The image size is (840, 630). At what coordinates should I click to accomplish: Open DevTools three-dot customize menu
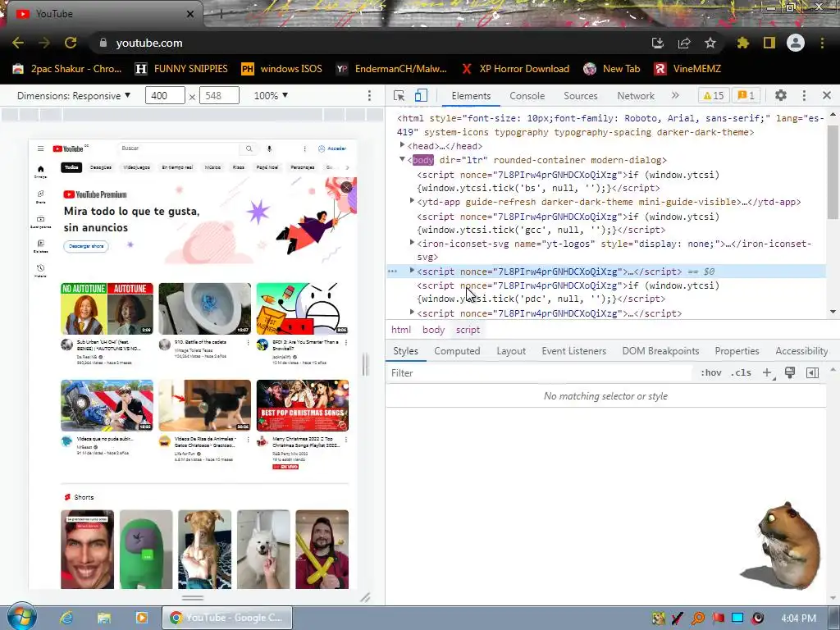(804, 95)
